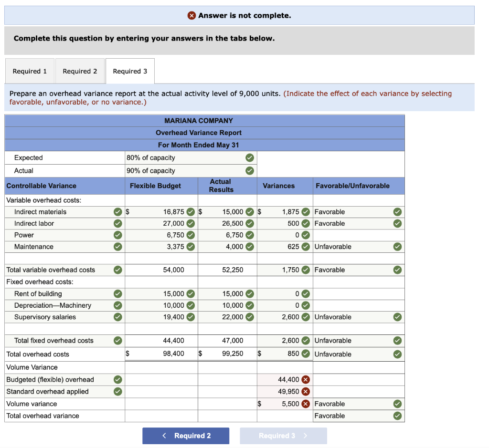Click the Overhead Variance Report title
This screenshot has width=489, height=448.
pos(199,133)
